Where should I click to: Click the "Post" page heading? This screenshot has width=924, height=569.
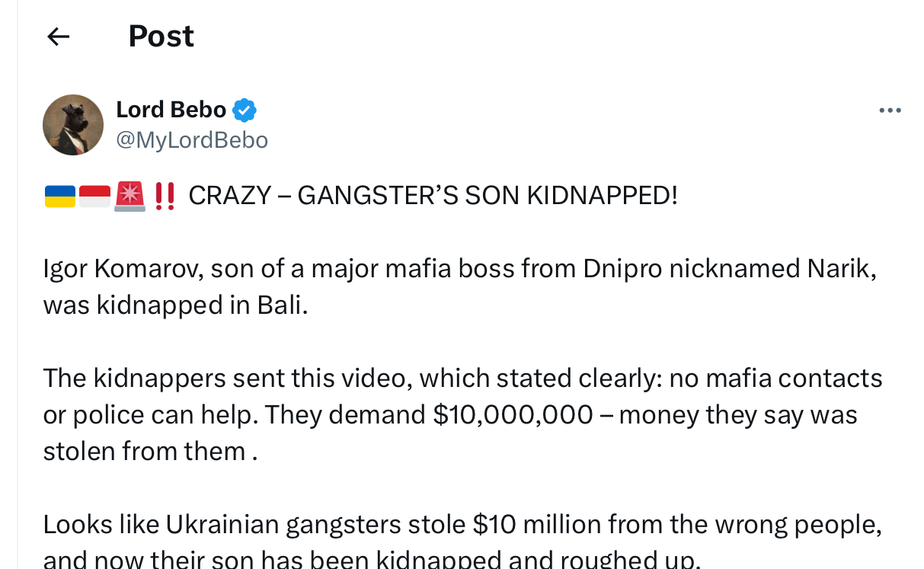[x=161, y=37]
